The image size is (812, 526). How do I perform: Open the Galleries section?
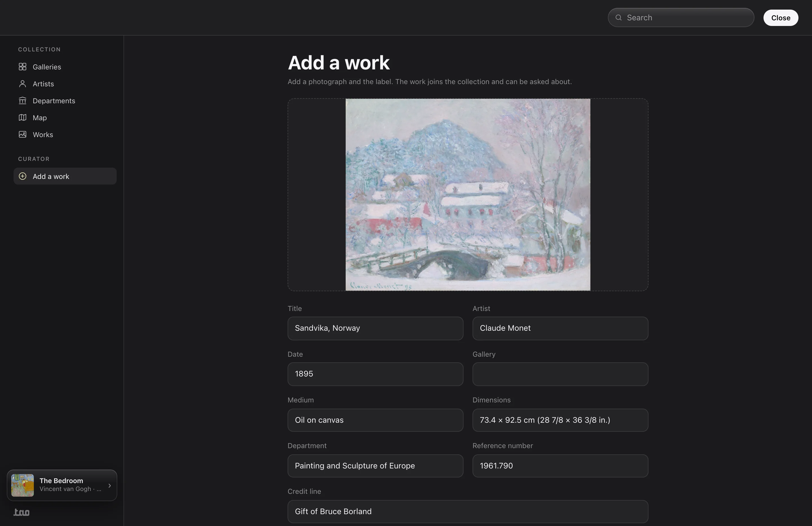tap(65, 67)
